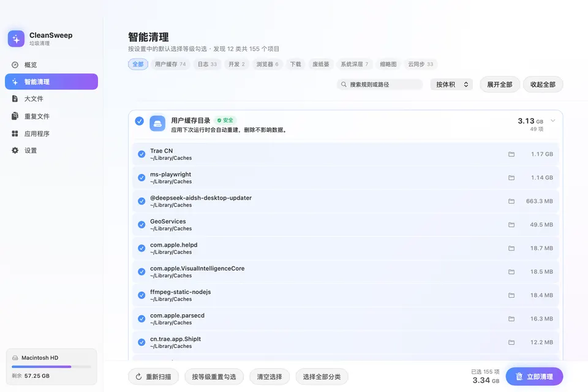Screen dimensions: 588x392
Task: Start cleanup with 立即清理 button
Action: 534,377
